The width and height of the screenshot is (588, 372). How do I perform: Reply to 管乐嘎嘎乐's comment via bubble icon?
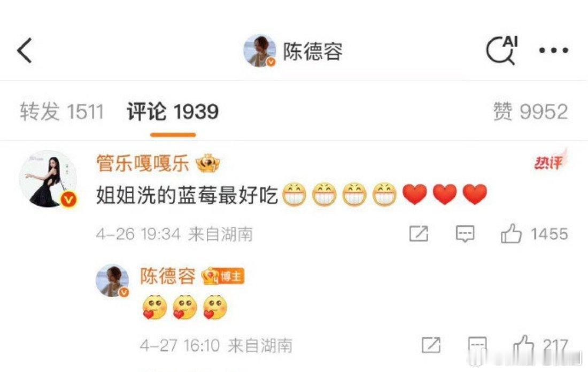point(465,233)
